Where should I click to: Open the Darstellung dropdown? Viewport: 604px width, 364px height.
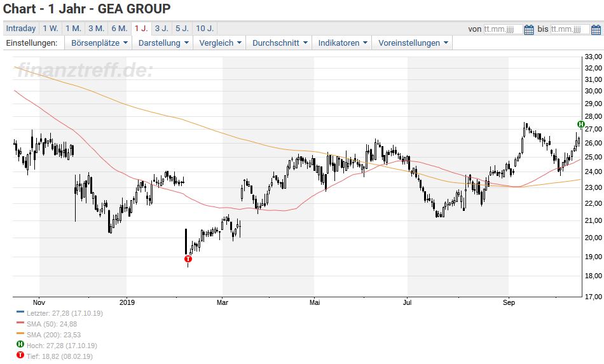click(x=163, y=43)
